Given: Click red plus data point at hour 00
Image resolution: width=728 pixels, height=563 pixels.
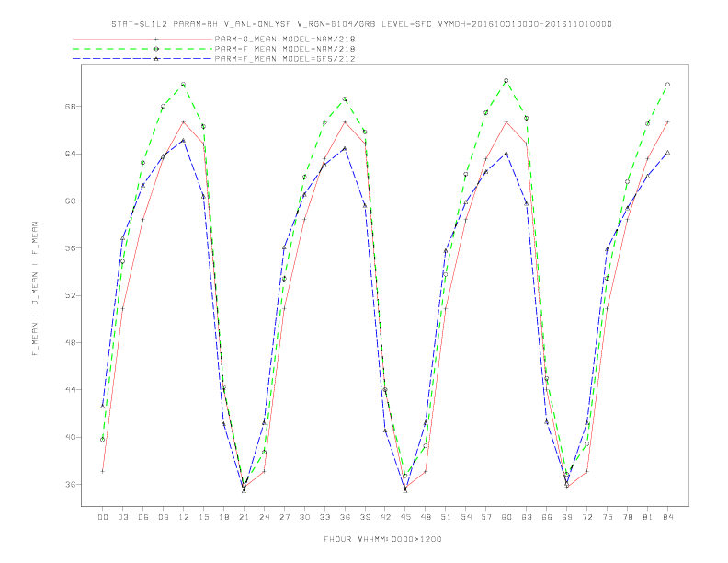Looking at the screenshot, I should click(x=103, y=472).
